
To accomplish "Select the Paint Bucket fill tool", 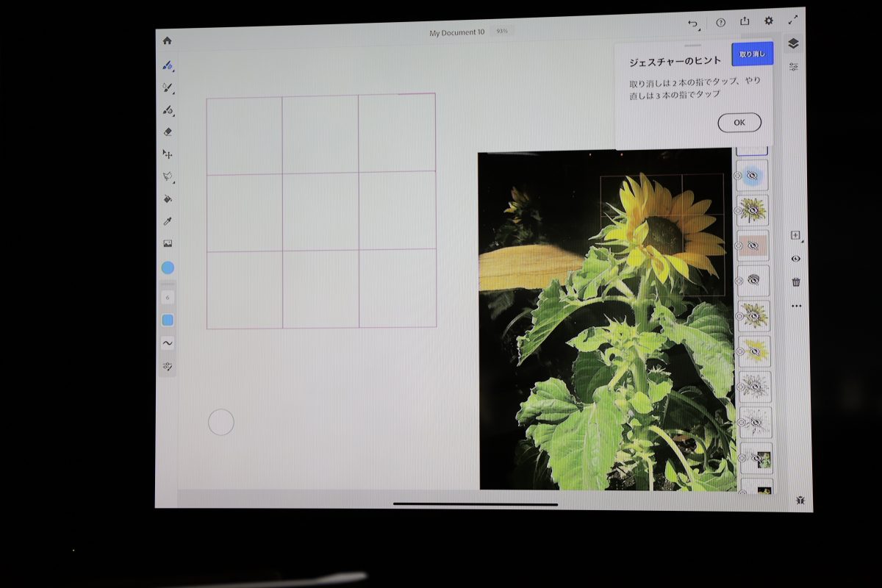I will 168,198.
